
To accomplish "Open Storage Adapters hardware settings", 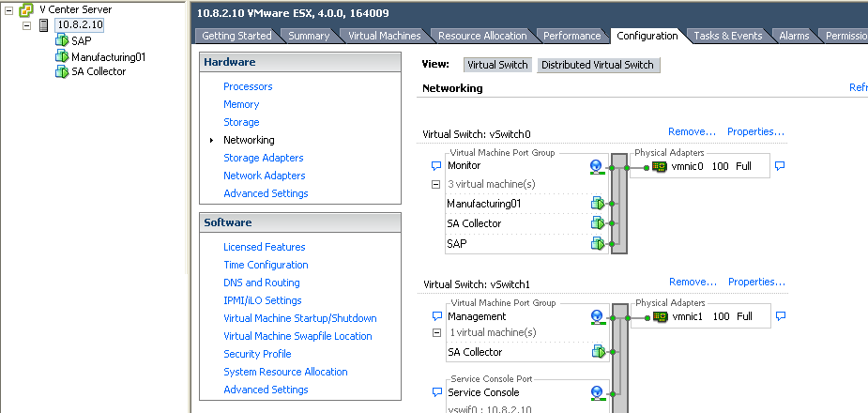I will pos(263,158).
